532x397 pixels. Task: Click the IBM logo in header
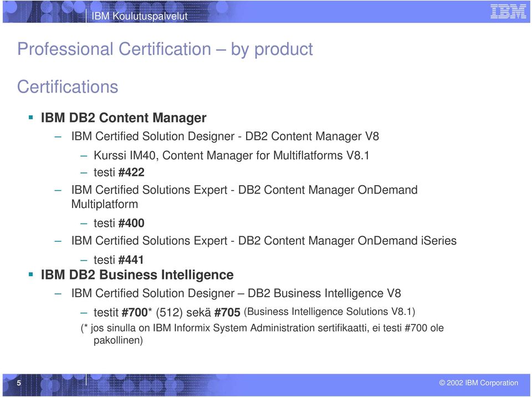[x=508, y=12]
